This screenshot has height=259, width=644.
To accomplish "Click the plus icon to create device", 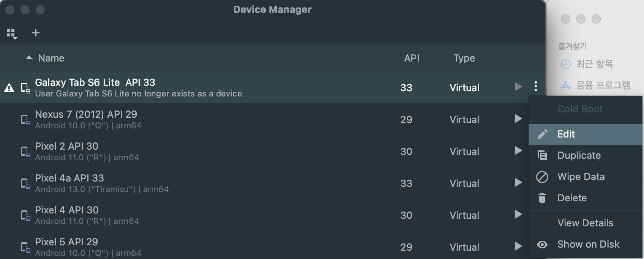I will (x=36, y=33).
